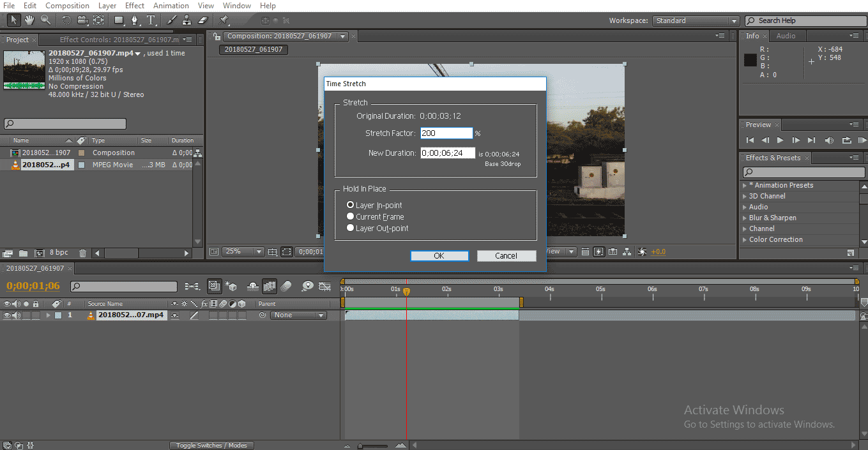Open the Parent None dropdown

[x=298, y=315]
